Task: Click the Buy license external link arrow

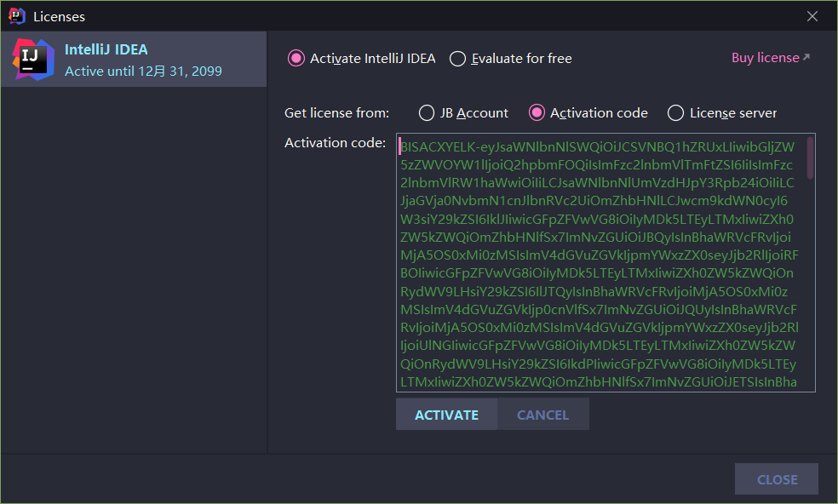Action: 806,57
